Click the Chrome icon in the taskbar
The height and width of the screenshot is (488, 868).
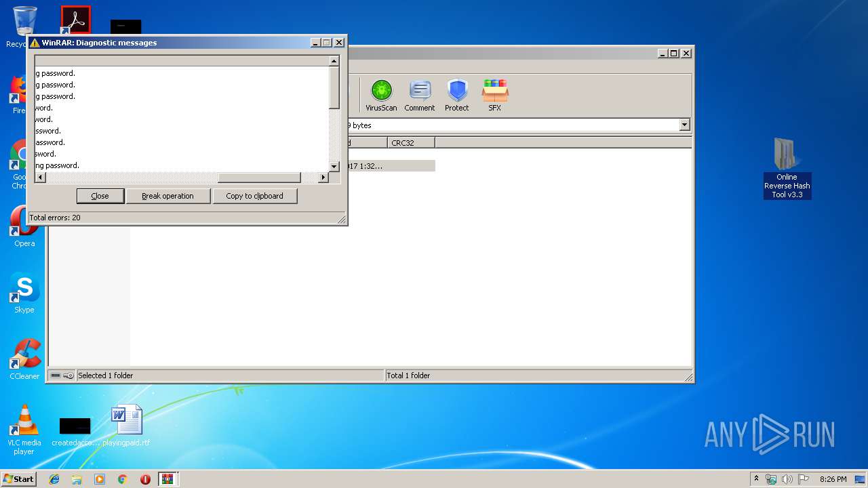(x=123, y=479)
